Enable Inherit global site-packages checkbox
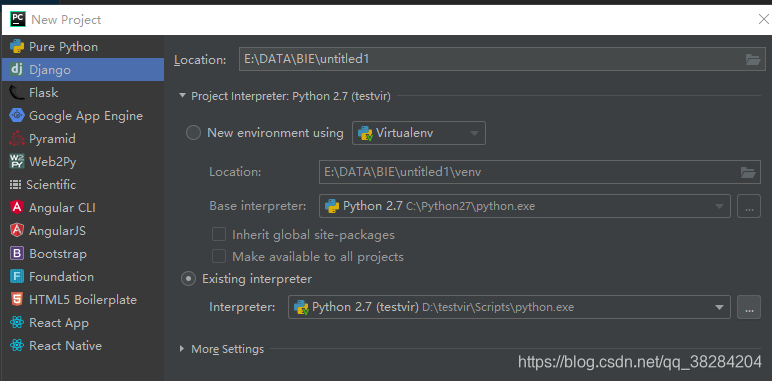The height and width of the screenshot is (381, 772). pos(219,234)
